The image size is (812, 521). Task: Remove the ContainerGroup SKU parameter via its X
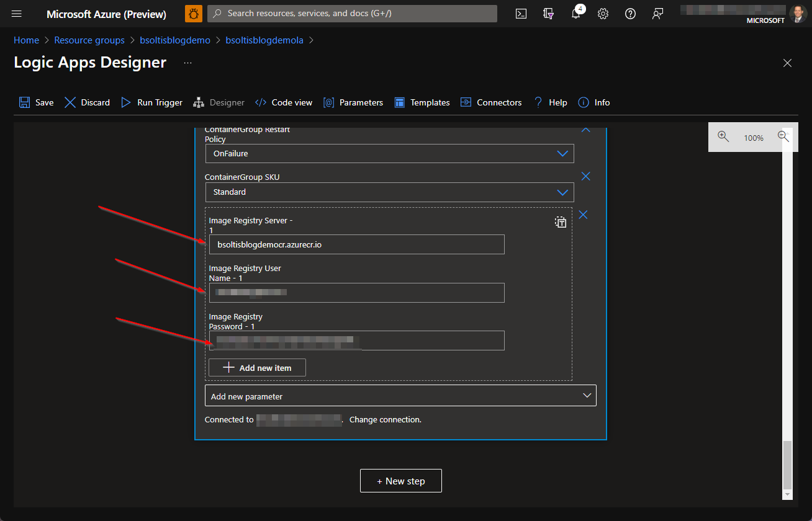pos(585,176)
